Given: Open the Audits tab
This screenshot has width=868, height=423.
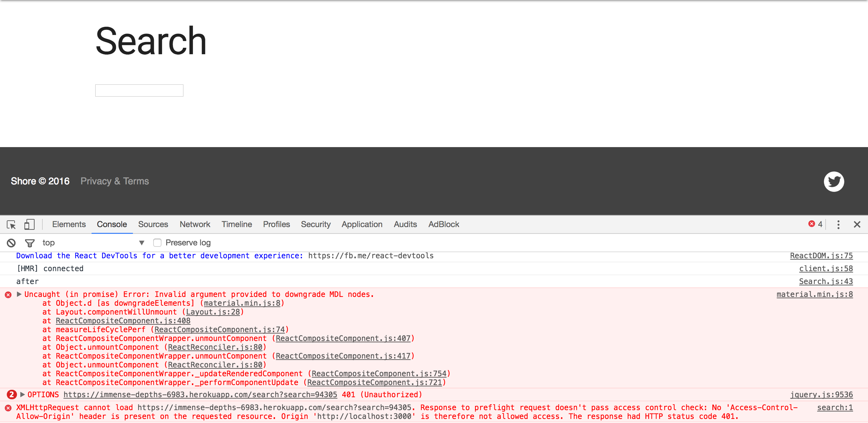Looking at the screenshot, I should point(405,224).
